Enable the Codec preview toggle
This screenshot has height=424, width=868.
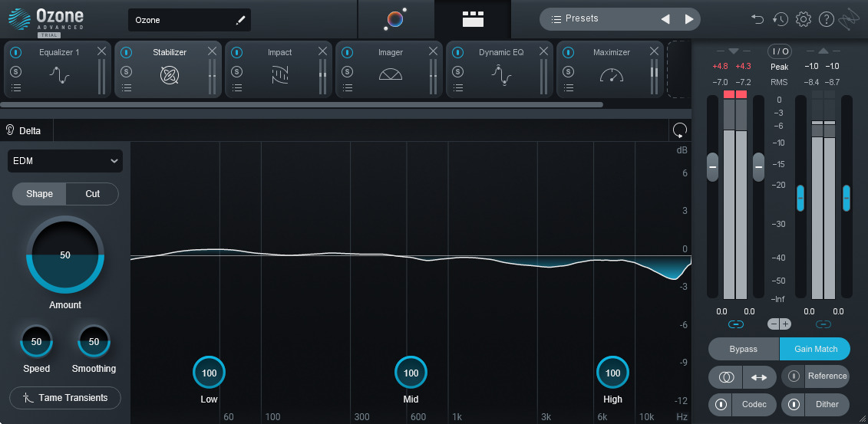(x=721, y=404)
